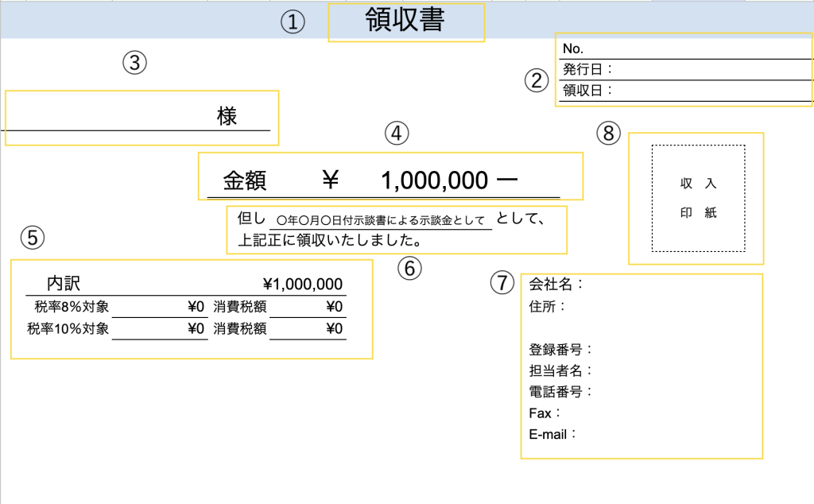Select 消費税額 value in the 10% row
Viewport: 814px width, 504px height.
[308, 328]
